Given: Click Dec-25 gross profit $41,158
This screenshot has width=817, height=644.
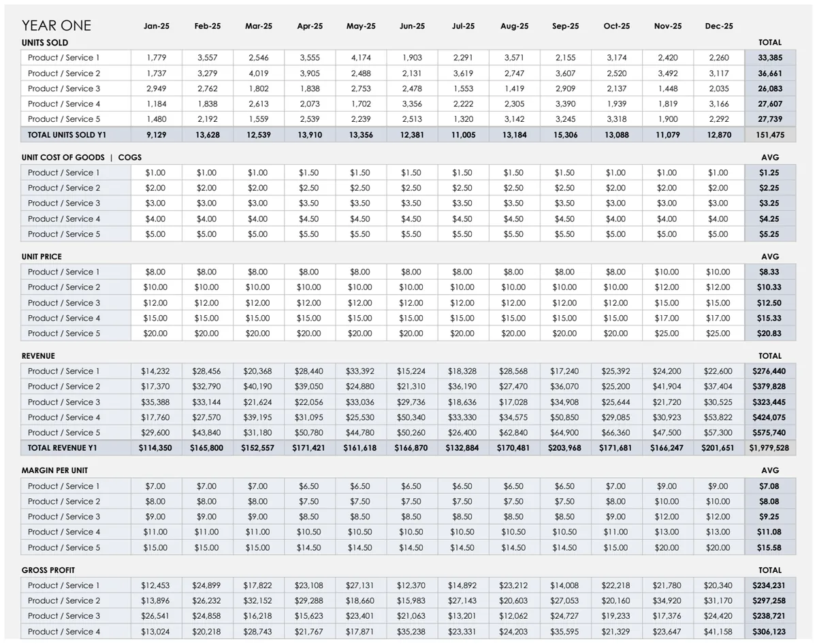Looking at the screenshot, I should 718,632.
